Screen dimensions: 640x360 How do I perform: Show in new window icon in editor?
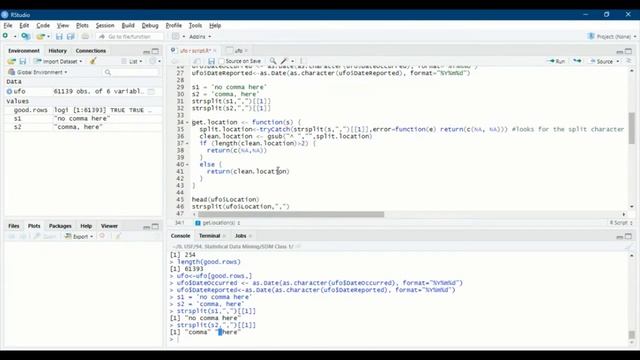point(197,61)
